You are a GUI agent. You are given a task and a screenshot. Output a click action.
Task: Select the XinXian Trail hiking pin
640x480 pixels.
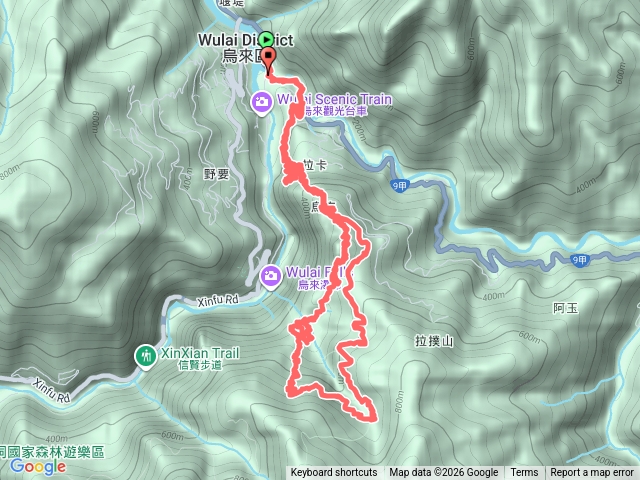click(x=146, y=357)
